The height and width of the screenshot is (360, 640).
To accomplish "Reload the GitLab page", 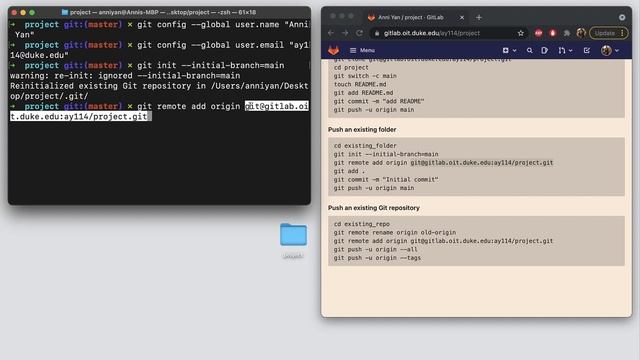I will click(x=359, y=33).
